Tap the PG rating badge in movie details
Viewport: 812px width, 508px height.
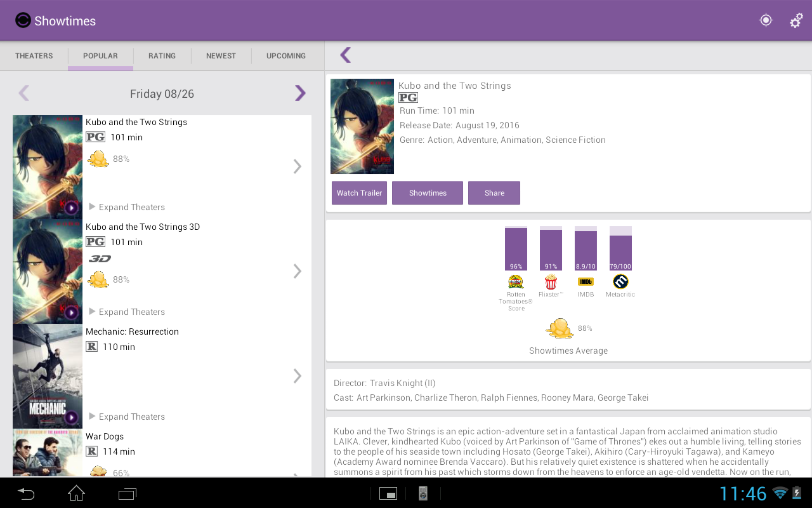point(408,98)
